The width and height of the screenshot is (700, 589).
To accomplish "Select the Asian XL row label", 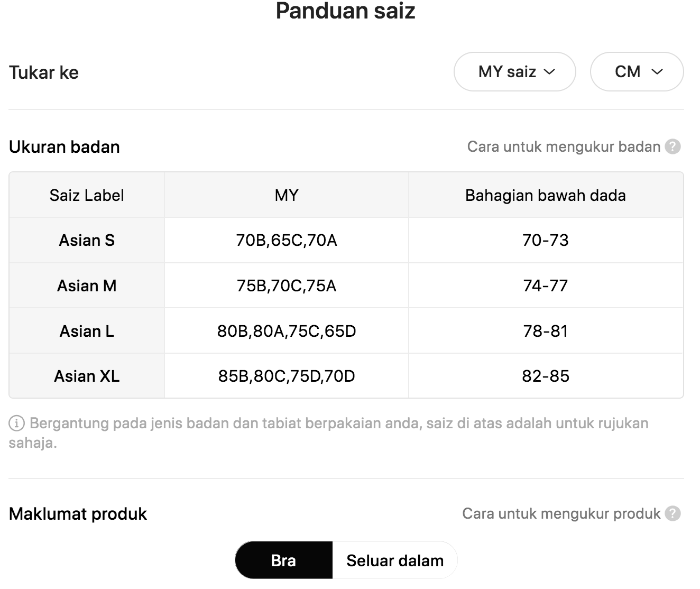I will click(87, 376).
